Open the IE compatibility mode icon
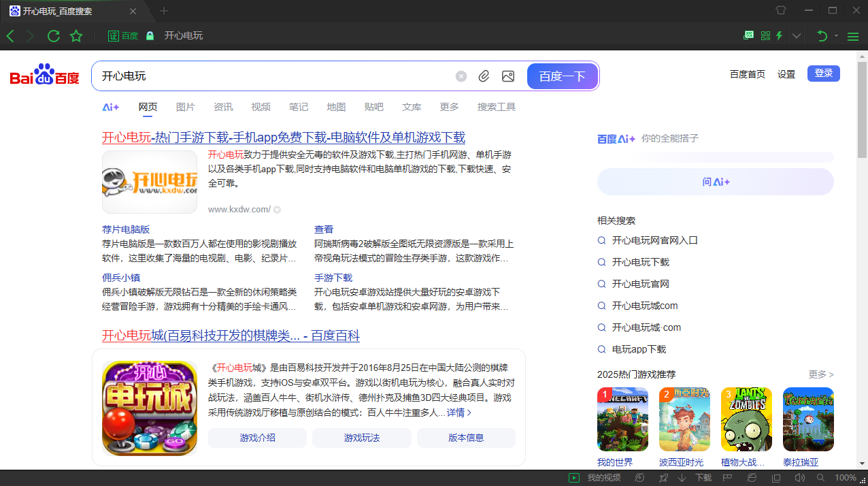Image resolution: width=868 pixels, height=486 pixels. tap(752, 479)
